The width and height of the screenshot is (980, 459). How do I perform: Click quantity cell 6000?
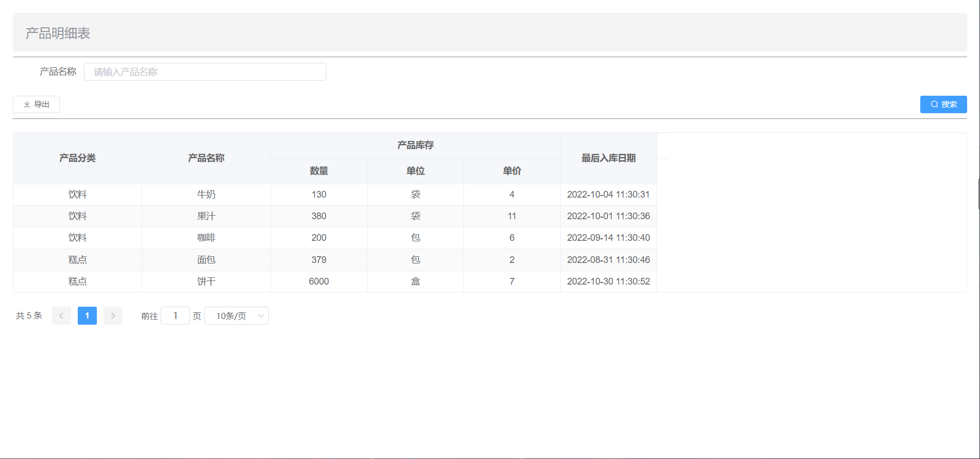(319, 281)
